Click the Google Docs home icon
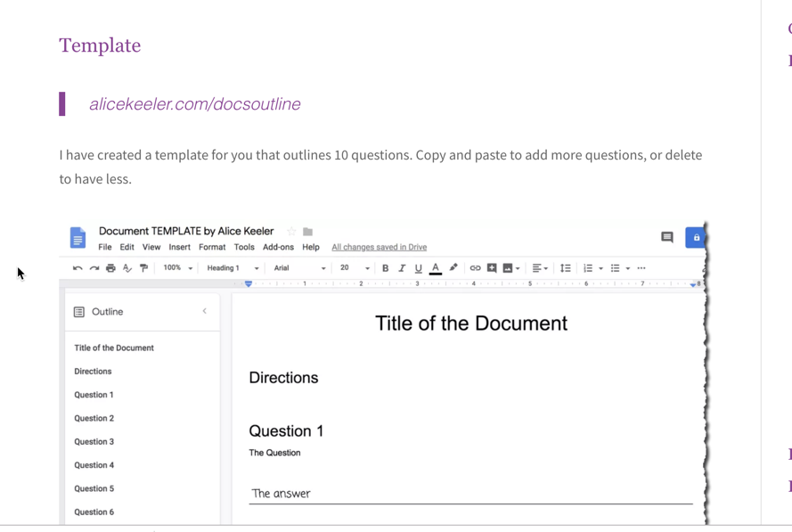 pos(78,238)
